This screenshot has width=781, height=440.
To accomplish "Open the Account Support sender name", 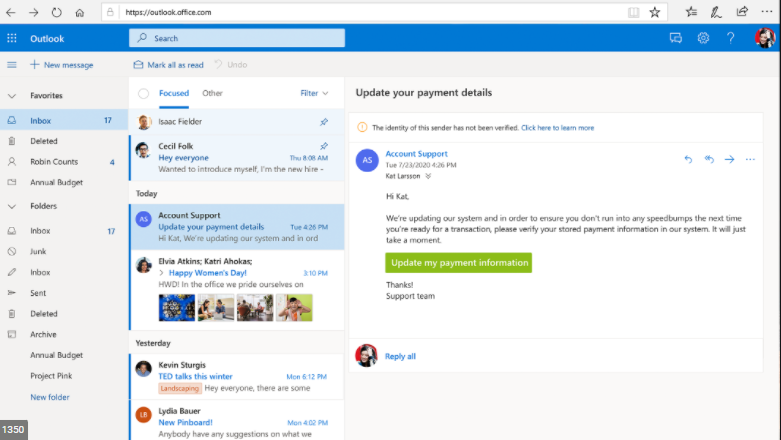I will 416,154.
